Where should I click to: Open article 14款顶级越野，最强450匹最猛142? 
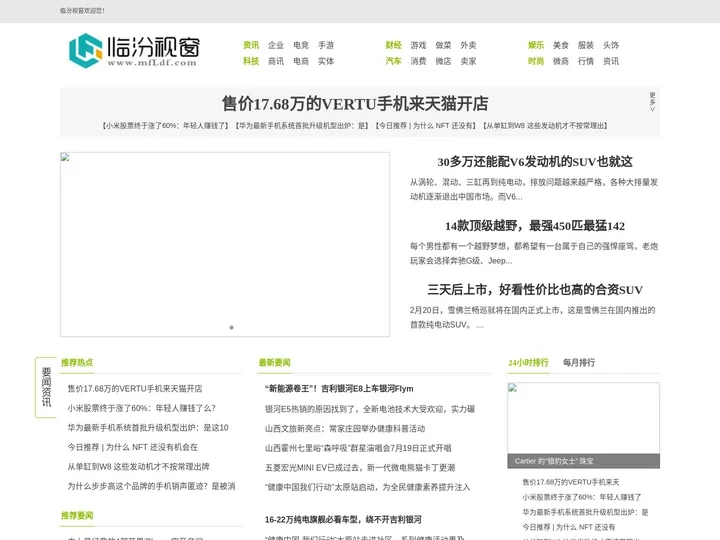click(x=535, y=226)
